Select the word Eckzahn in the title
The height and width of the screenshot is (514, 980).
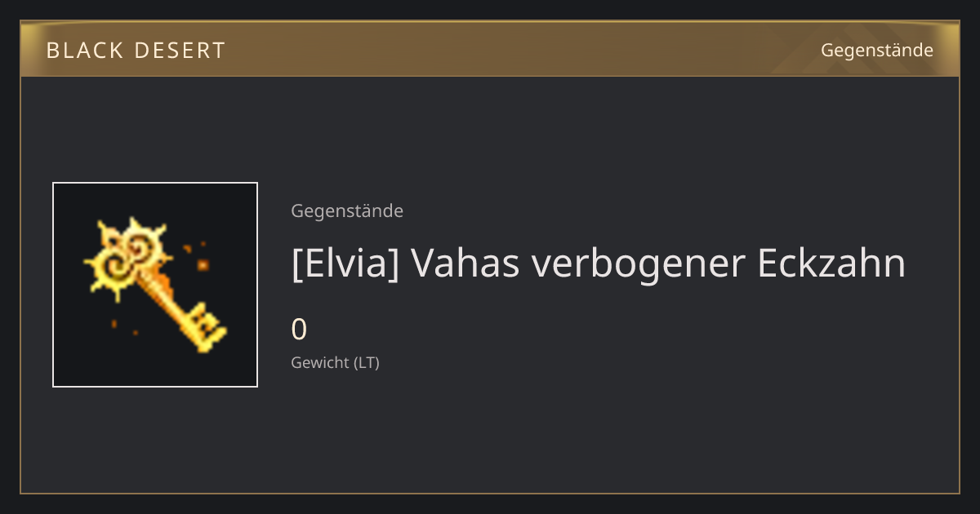[831, 263]
